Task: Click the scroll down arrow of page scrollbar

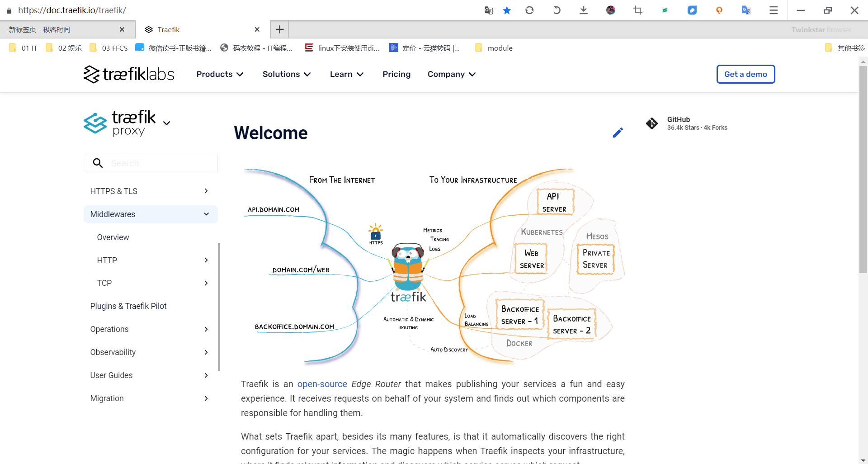Action: pos(863,460)
